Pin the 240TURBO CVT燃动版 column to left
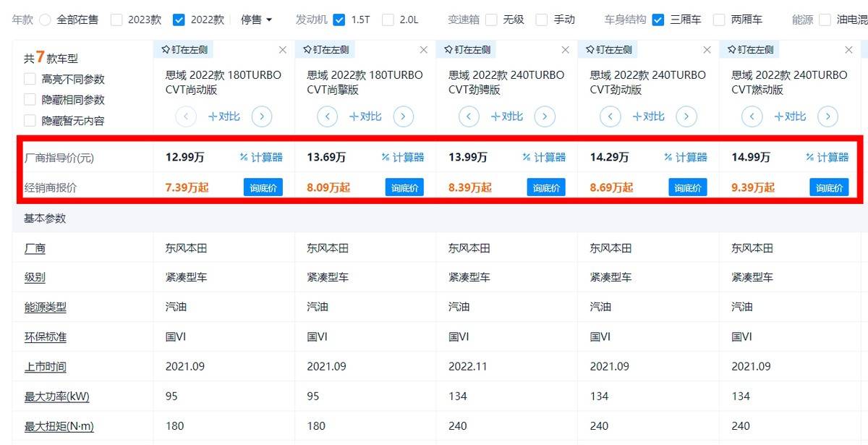This screenshot has width=868, height=445. coord(750,50)
